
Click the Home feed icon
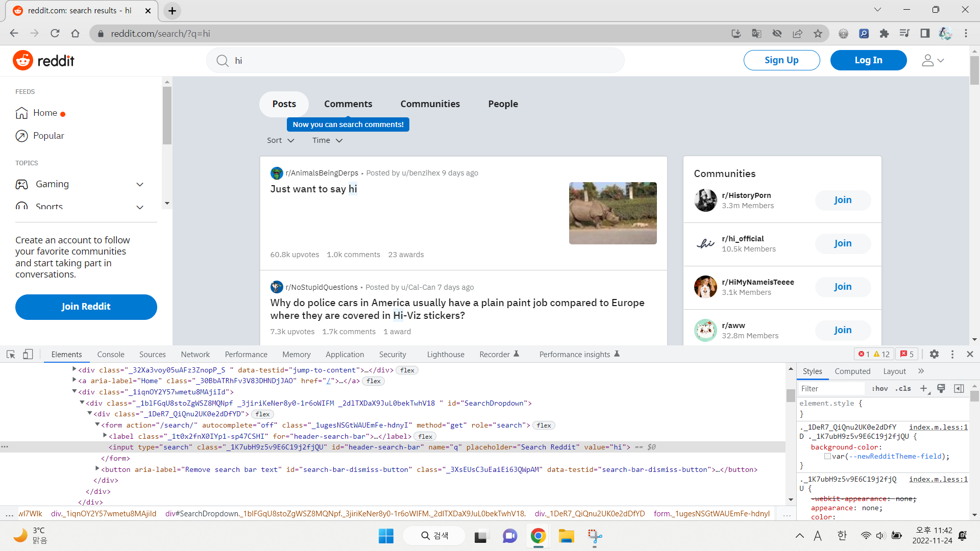tap(21, 113)
